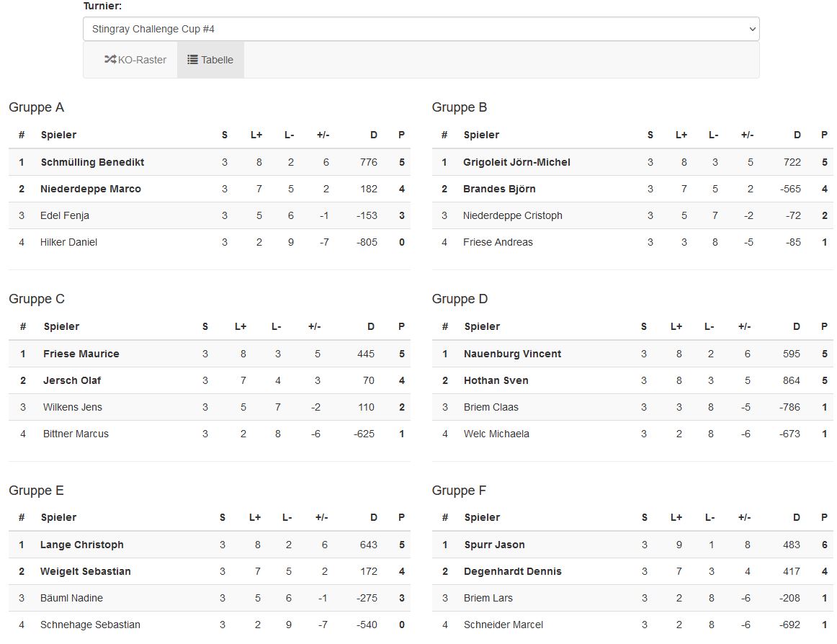The width and height of the screenshot is (837, 644).
Task: Switch to the KO-Raster tab
Action: [x=135, y=60]
